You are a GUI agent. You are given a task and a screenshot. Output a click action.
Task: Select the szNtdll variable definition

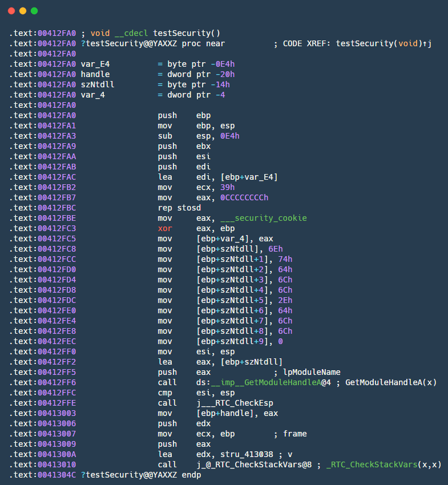(x=155, y=84)
